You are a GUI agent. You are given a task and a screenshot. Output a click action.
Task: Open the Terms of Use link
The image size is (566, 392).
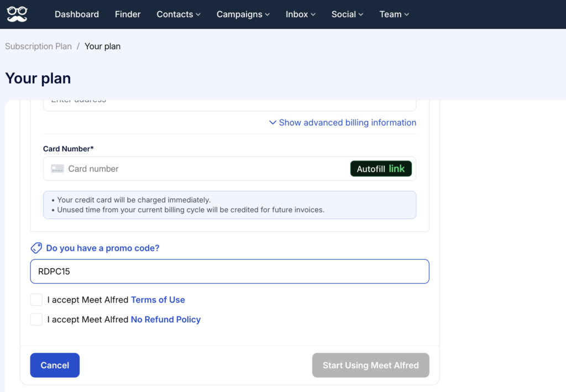pos(158,300)
